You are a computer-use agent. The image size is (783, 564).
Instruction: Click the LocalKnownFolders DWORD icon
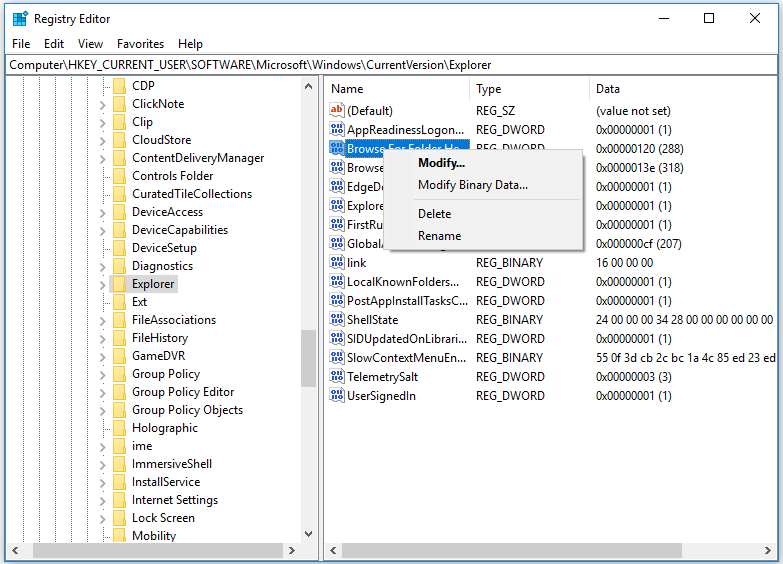tap(337, 281)
